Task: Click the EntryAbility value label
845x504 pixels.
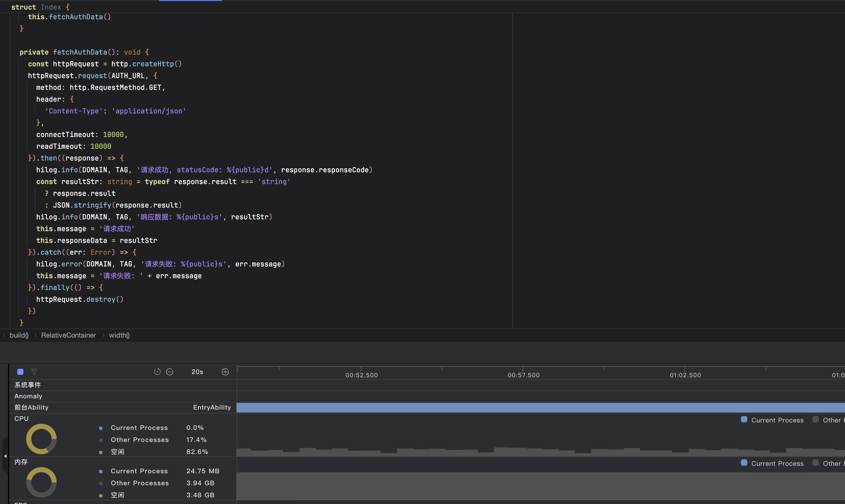Action: [212, 407]
